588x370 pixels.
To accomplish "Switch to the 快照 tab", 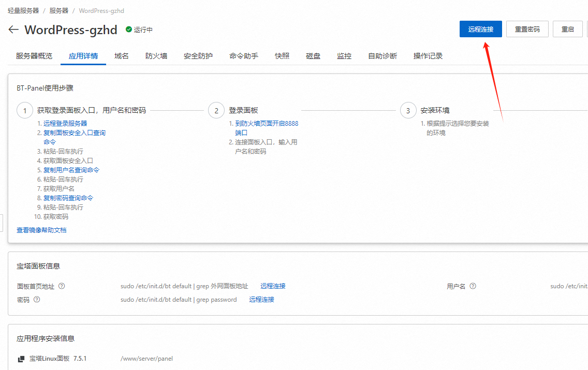I will (x=282, y=56).
